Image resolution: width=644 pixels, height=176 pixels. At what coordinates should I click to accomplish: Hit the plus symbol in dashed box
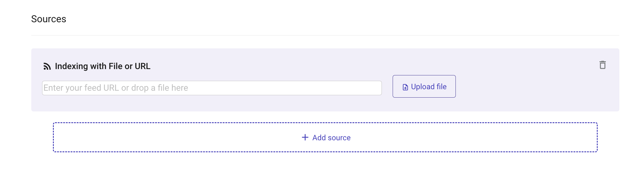click(x=305, y=137)
